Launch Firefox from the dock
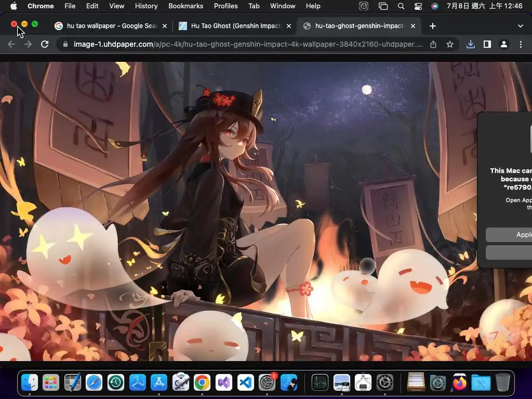The image size is (532, 399). (459, 382)
